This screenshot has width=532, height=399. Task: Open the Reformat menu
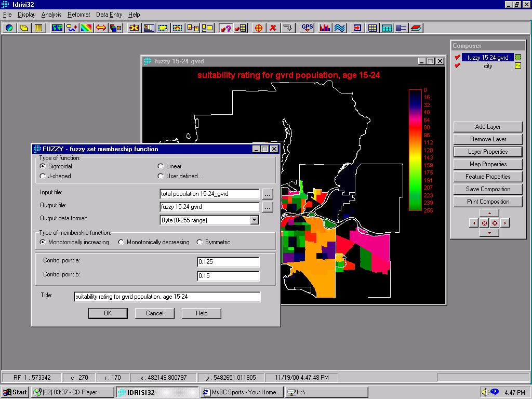[x=78, y=15]
